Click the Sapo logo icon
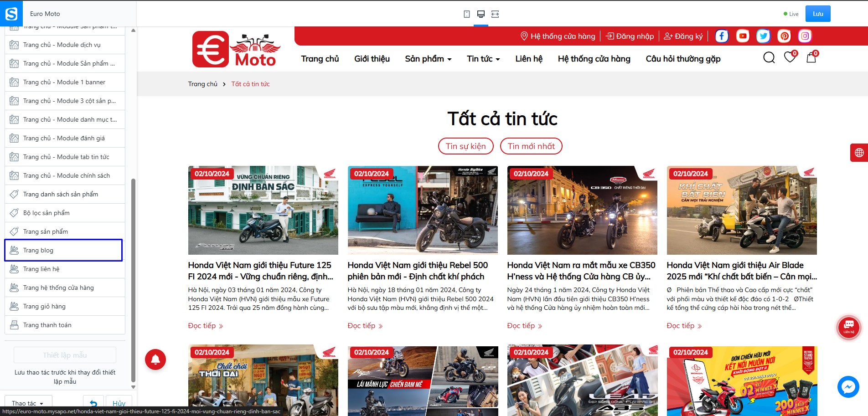The width and height of the screenshot is (868, 416). 11,14
